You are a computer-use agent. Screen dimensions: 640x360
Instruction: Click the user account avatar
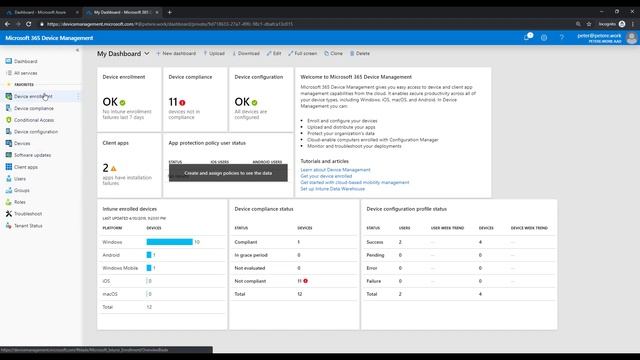pos(631,38)
